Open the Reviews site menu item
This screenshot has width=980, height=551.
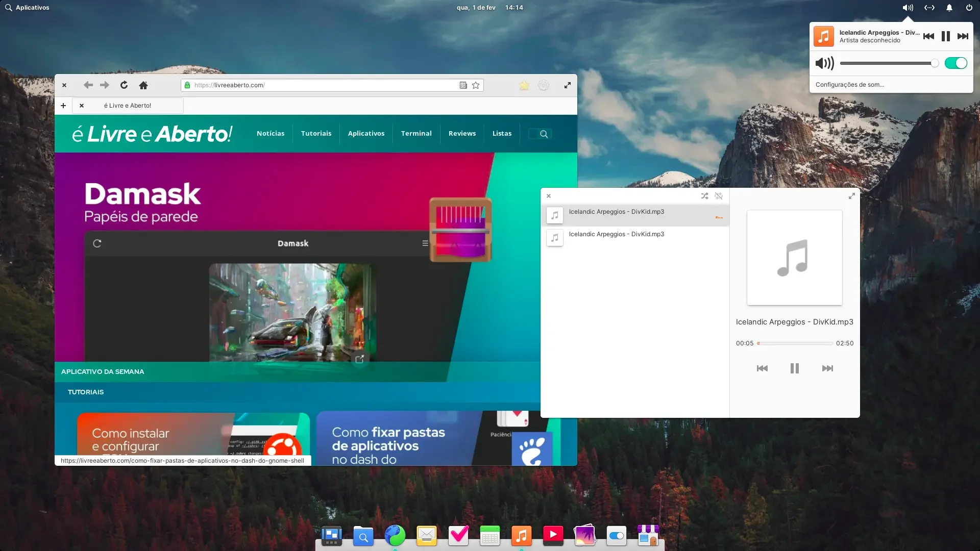[462, 134]
